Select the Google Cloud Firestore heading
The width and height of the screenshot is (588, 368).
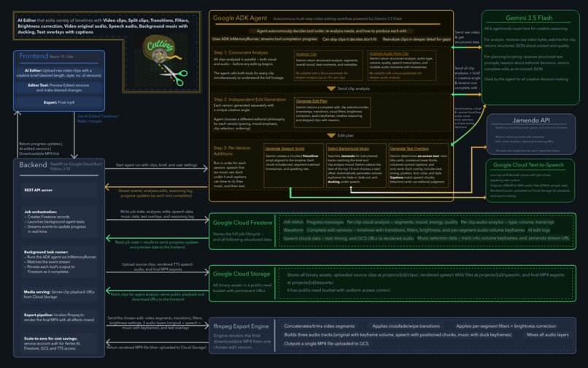pos(243,223)
